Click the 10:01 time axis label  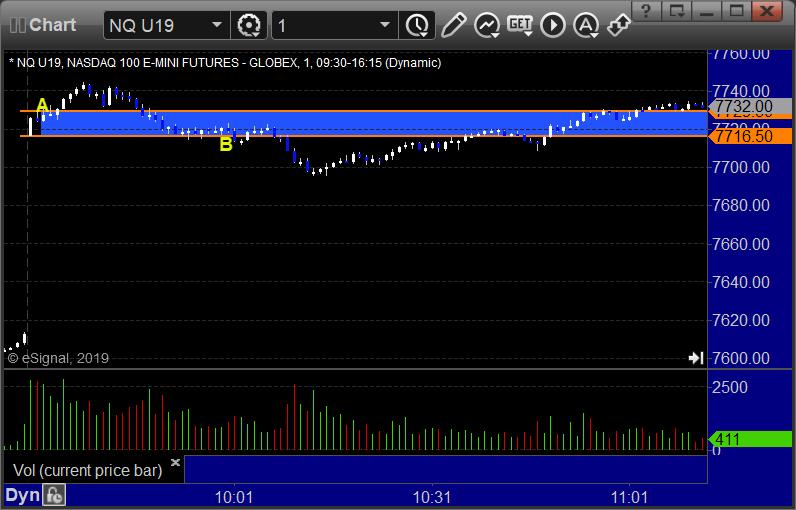pos(234,497)
